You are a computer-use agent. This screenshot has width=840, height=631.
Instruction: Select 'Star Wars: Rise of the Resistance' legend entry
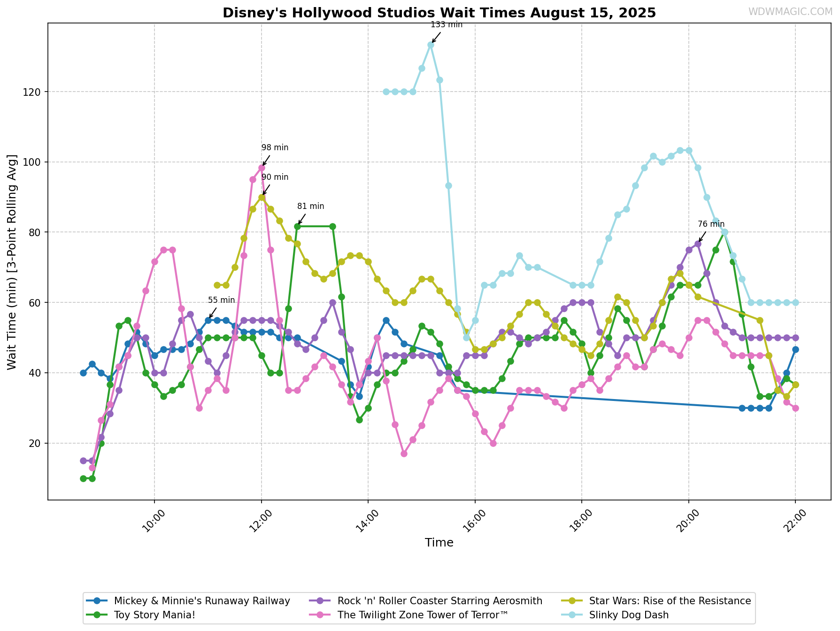tap(656, 601)
